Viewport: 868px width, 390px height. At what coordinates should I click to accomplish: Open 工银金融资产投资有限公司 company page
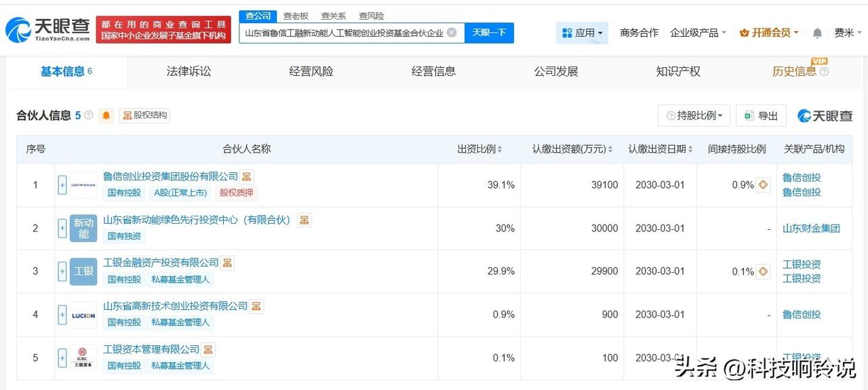click(161, 263)
